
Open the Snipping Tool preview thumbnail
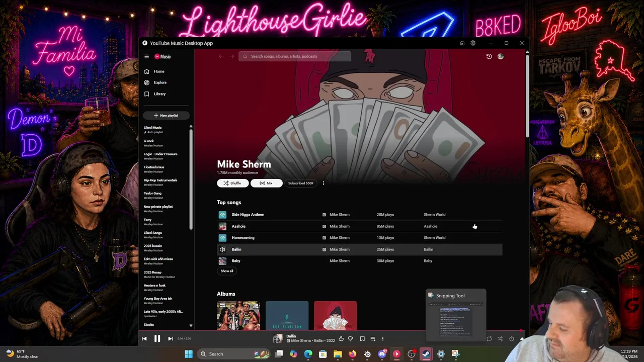click(x=456, y=320)
